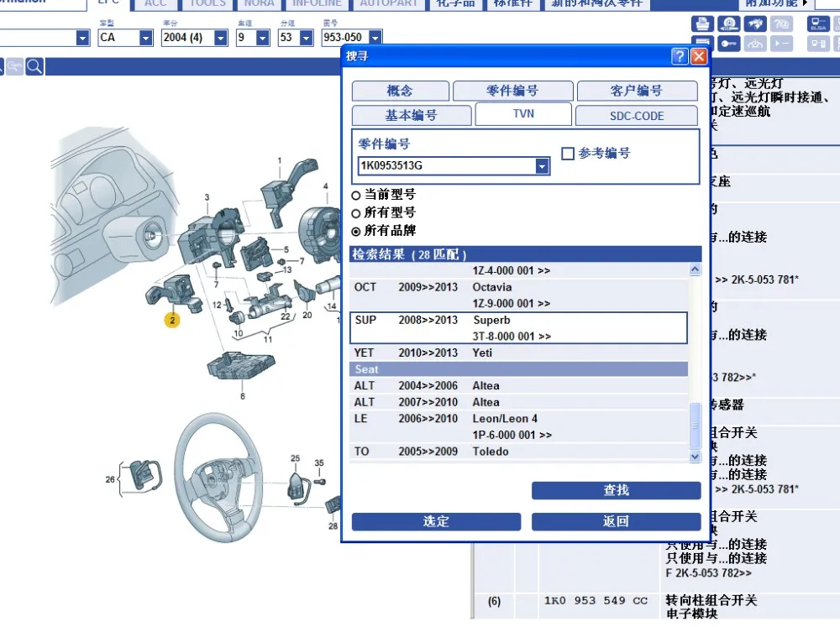Open the subgroup 53 dropdown

(x=307, y=38)
